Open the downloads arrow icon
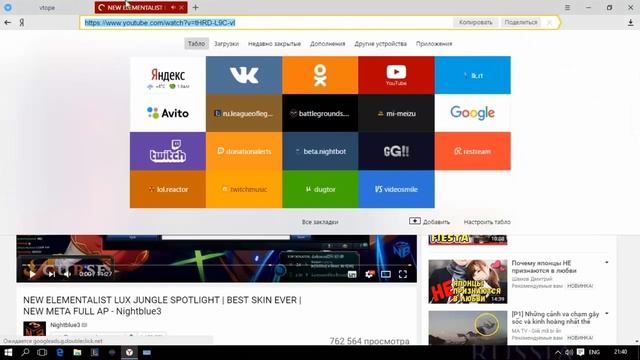This screenshot has width=640, height=360. pos(631,23)
